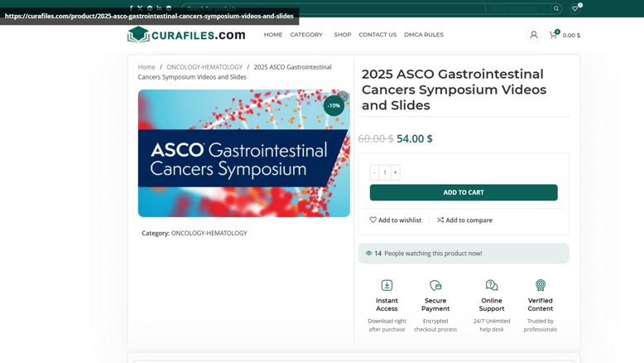This screenshot has height=363, width=644.
Task: Open the ASCO Gastrointestinal Cancers Symposium product image
Action: 244,153
